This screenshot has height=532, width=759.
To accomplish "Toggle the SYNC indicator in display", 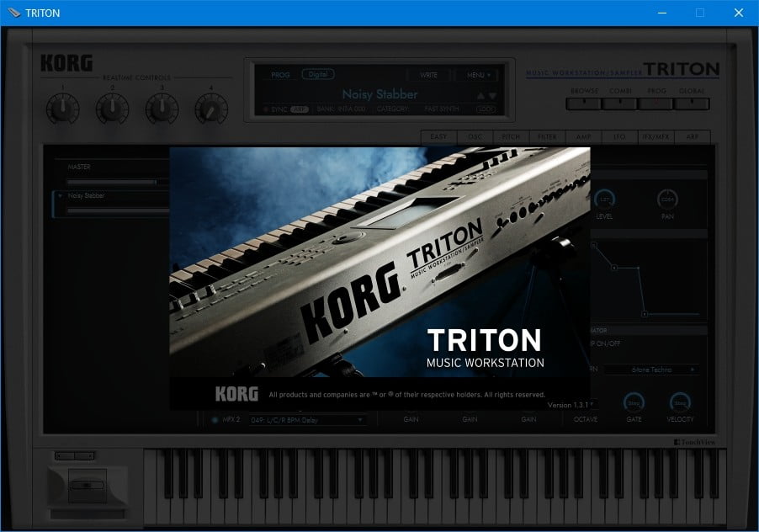I will [x=276, y=109].
